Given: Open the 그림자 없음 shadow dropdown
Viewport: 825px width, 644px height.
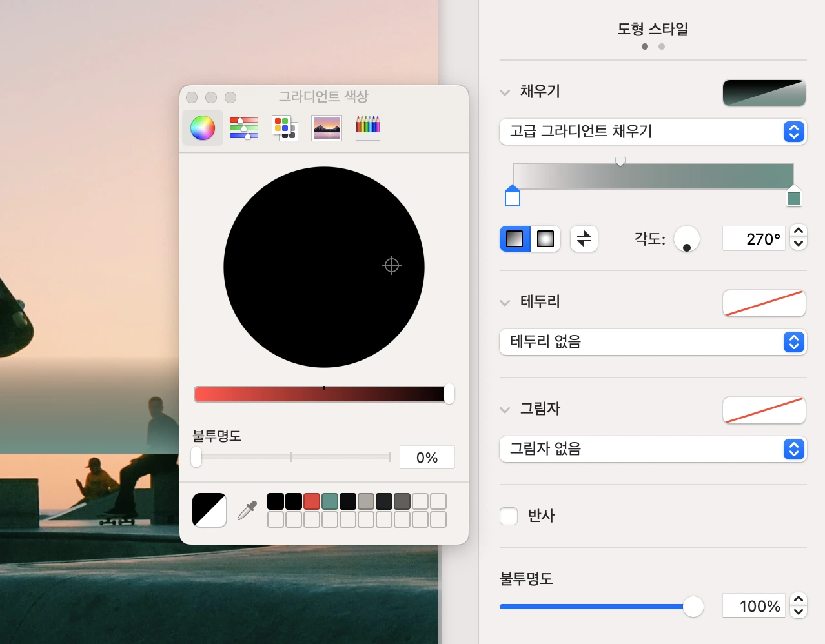Looking at the screenshot, I should coord(653,449).
